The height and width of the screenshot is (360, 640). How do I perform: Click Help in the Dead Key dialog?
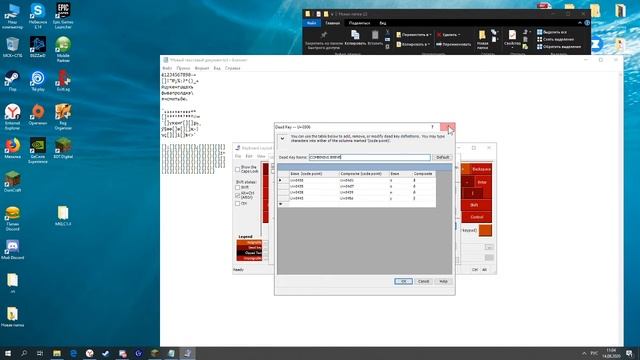443,281
